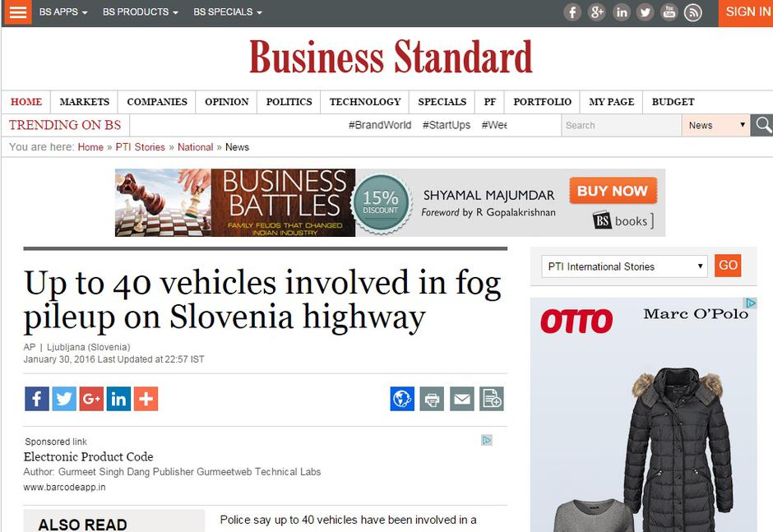Open the YouTube channel icon
Viewport: 773px width, 532px height.
(669, 12)
